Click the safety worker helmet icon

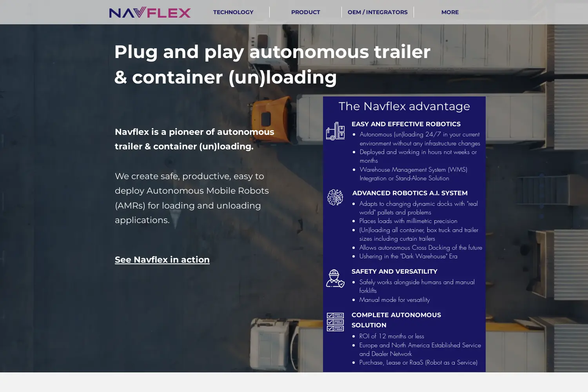pos(335,278)
